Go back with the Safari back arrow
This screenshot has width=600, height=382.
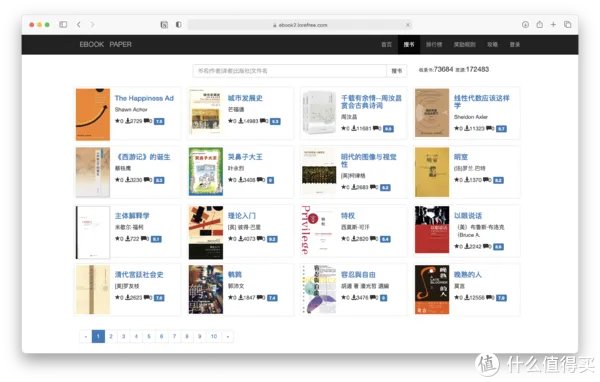point(78,24)
